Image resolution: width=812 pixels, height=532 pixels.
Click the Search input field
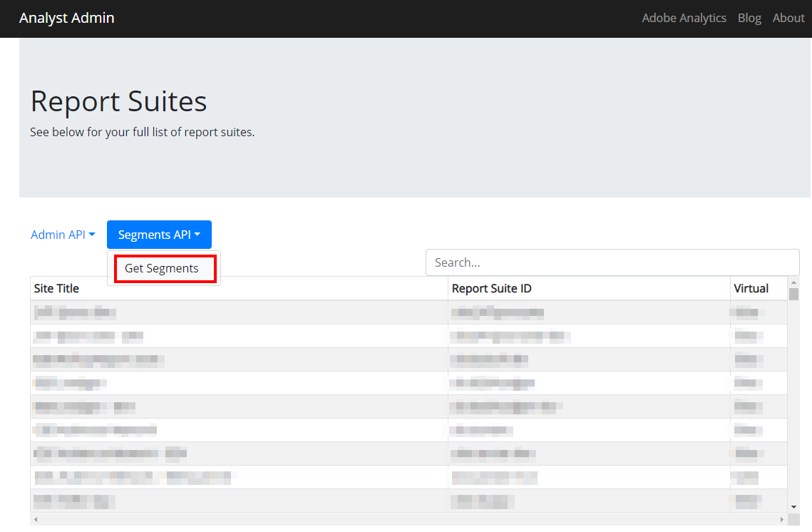click(x=612, y=262)
